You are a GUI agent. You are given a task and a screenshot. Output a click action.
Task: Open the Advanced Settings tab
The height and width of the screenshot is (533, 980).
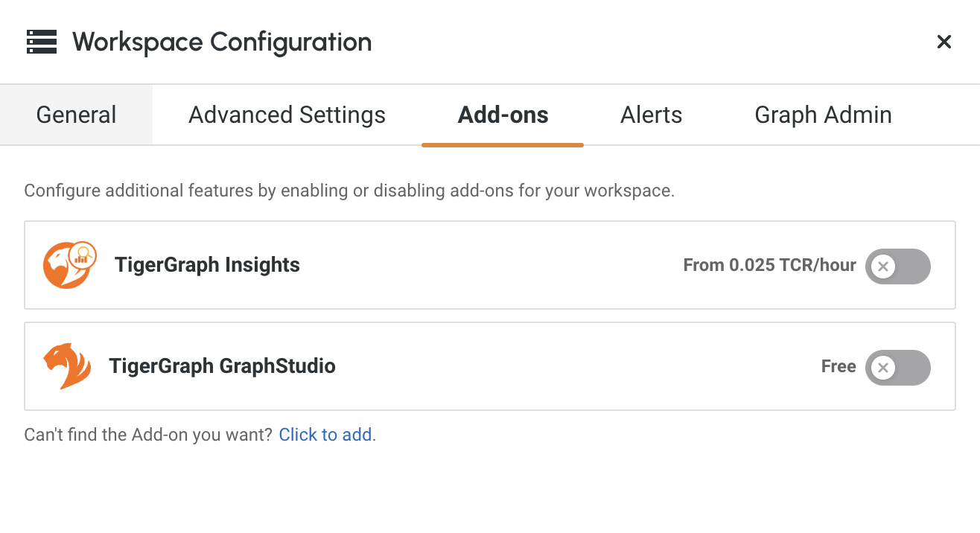click(x=287, y=115)
